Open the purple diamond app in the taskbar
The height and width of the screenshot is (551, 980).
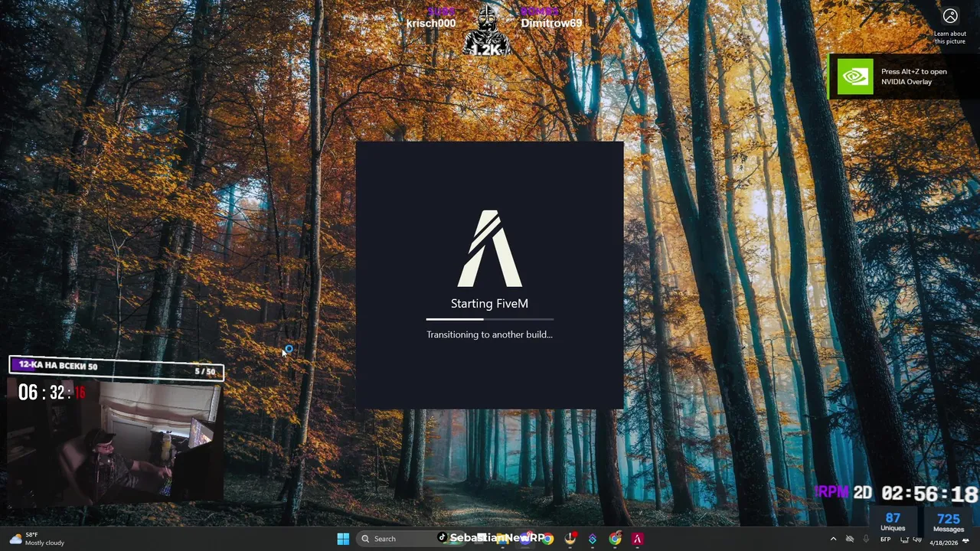pyautogui.click(x=593, y=539)
